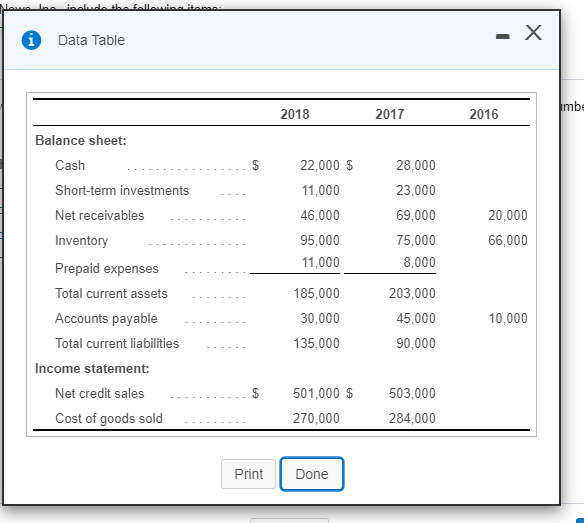This screenshot has width=584, height=523.
Task: Click Cash 2017 value 28,000
Action: point(416,165)
